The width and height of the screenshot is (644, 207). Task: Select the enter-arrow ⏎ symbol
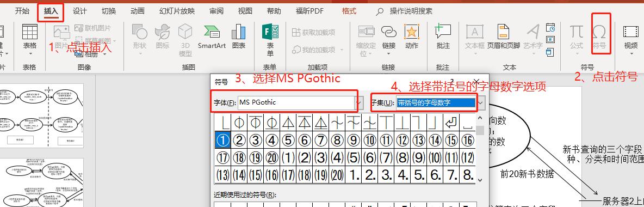click(451, 122)
